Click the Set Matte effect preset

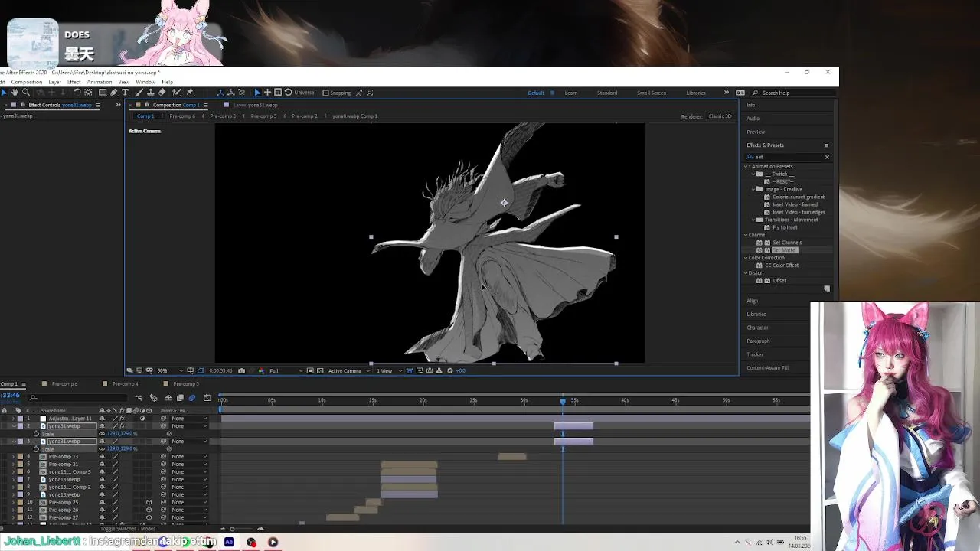pyautogui.click(x=784, y=250)
